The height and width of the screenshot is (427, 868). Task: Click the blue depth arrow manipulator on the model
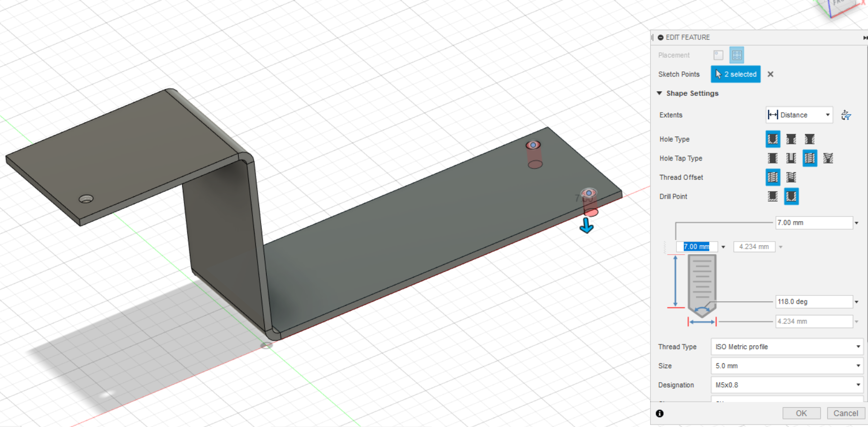[x=586, y=226]
